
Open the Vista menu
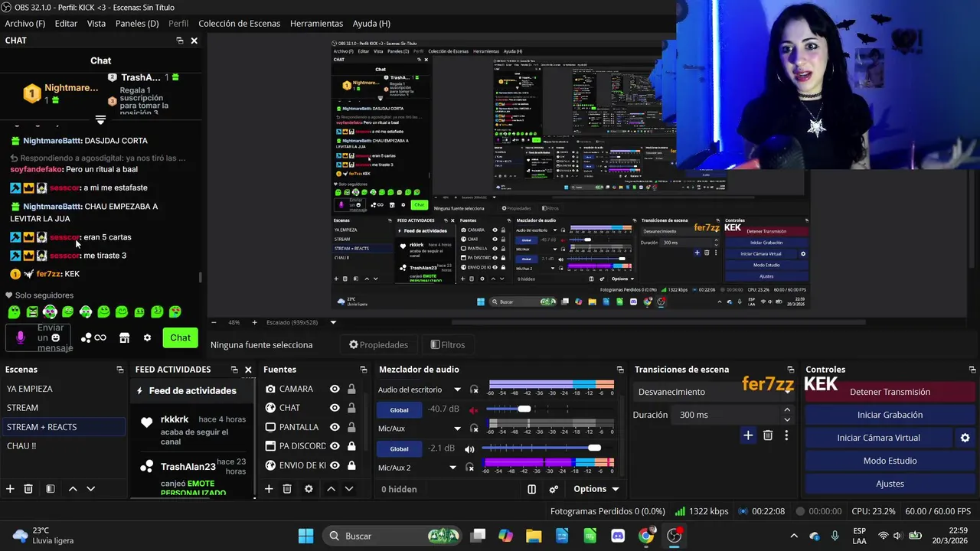(96, 24)
